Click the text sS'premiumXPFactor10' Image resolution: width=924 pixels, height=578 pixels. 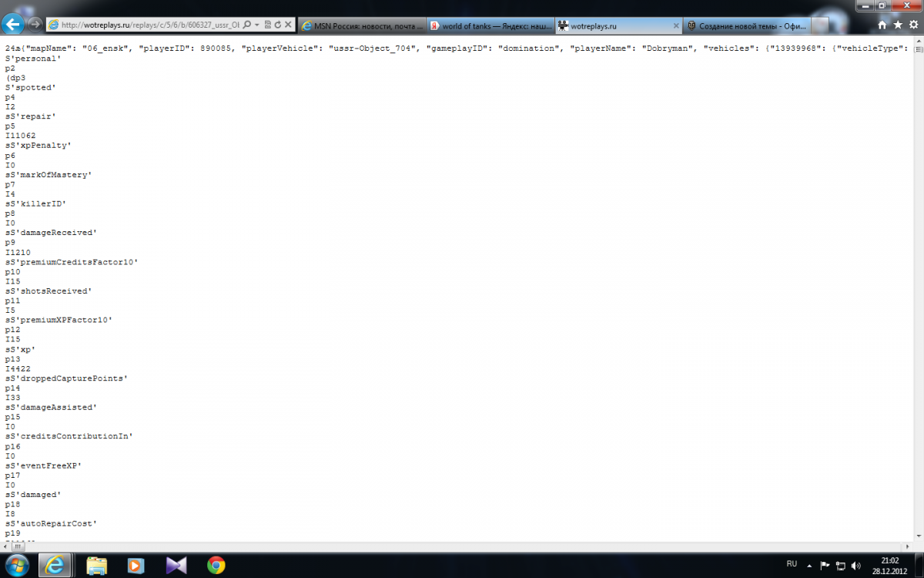59,320
